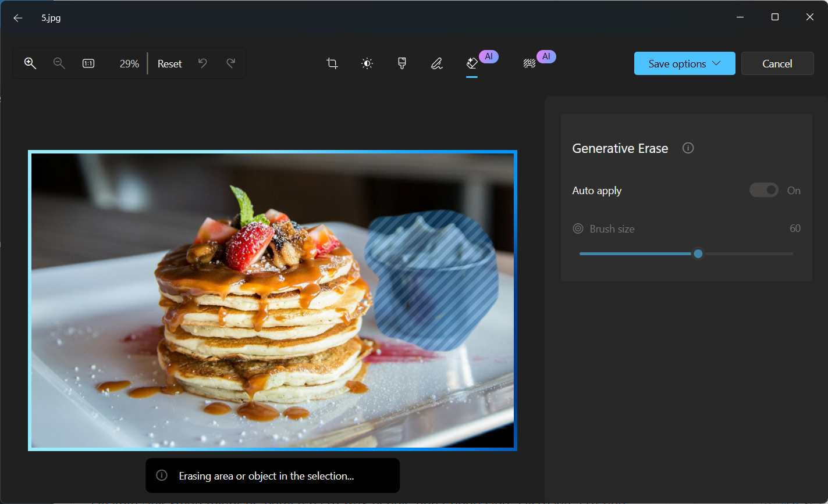Click the Cancel button

point(777,63)
